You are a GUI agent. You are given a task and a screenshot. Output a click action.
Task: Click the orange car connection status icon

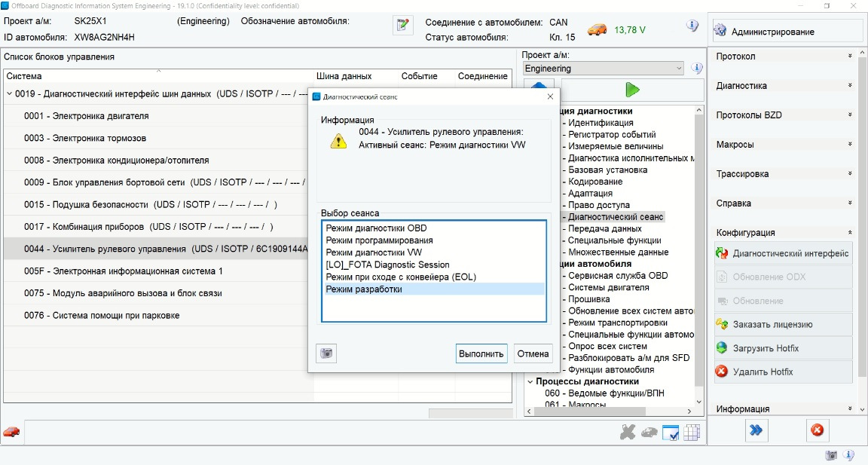click(x=597, y=29)
